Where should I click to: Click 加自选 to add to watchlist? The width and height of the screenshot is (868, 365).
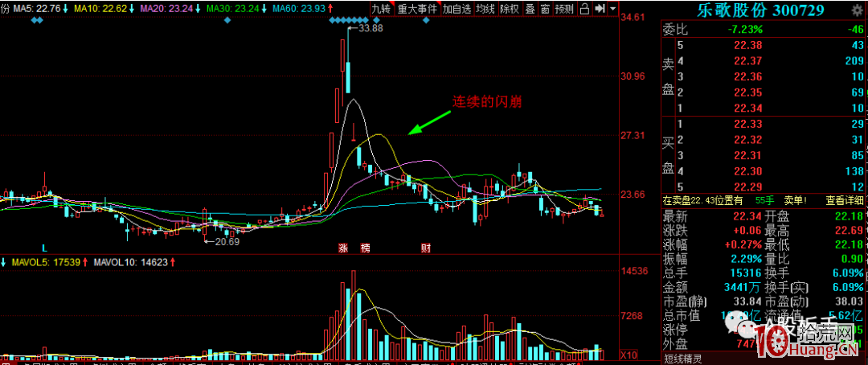(457, 9)
